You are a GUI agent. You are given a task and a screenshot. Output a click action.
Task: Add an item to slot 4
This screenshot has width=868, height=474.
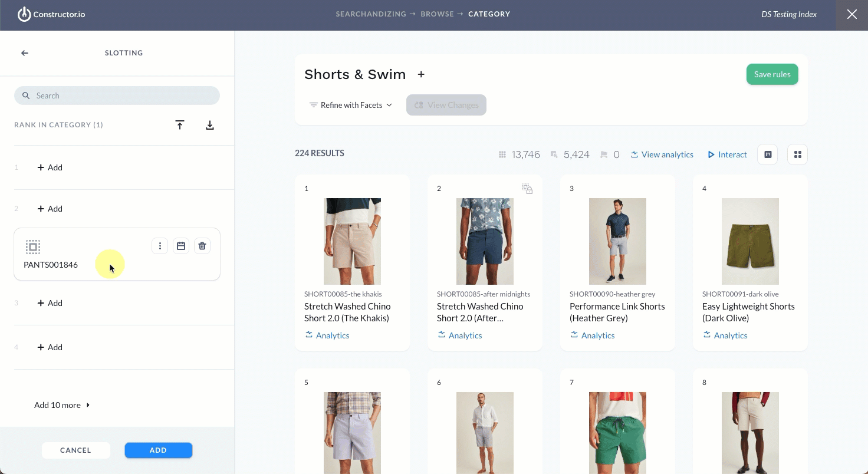(50, 347)
